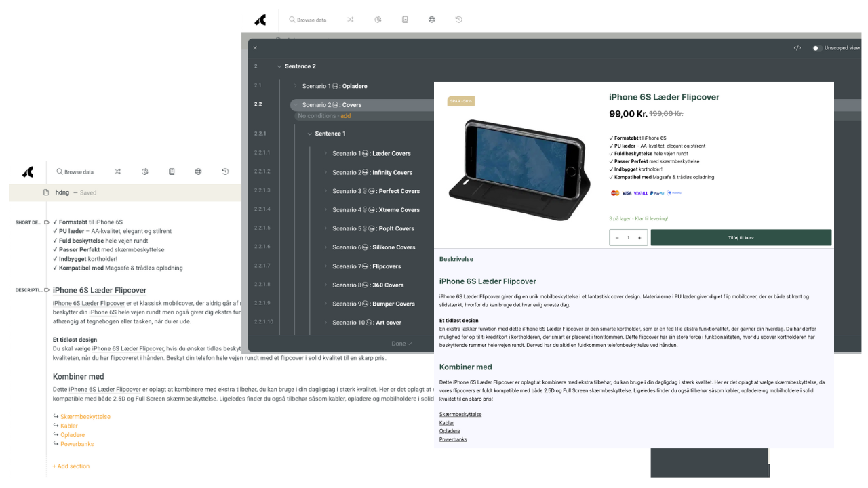Click the app logo in the left editor window
Viewport: 868px width, 488px height.
pyautogui.click(x=28, y=172)
